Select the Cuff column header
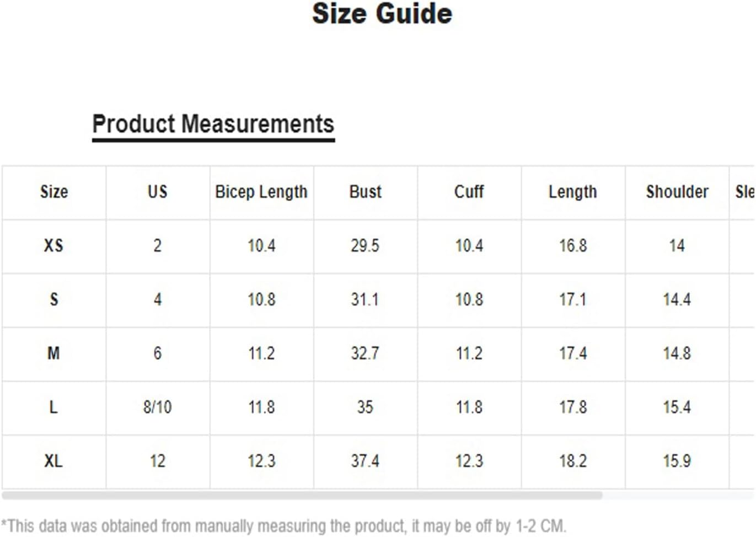756x537 pixels. (x=469, y=192)
